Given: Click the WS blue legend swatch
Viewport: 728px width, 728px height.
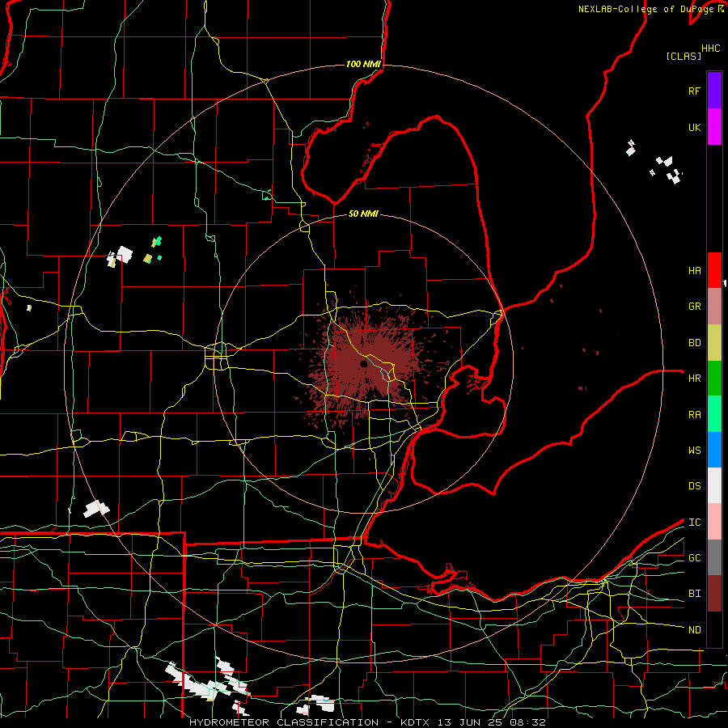Looking at the screenshot, I should point(714,450).
